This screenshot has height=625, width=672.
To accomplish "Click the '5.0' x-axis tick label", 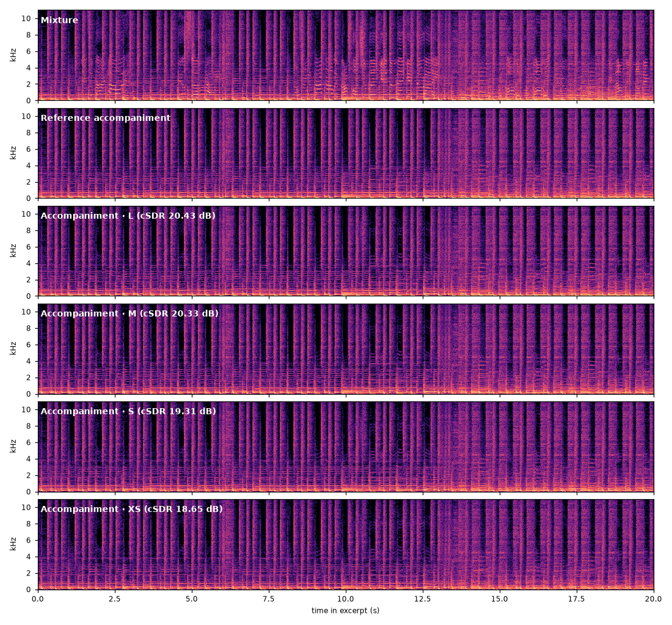I will click(192, 599).
